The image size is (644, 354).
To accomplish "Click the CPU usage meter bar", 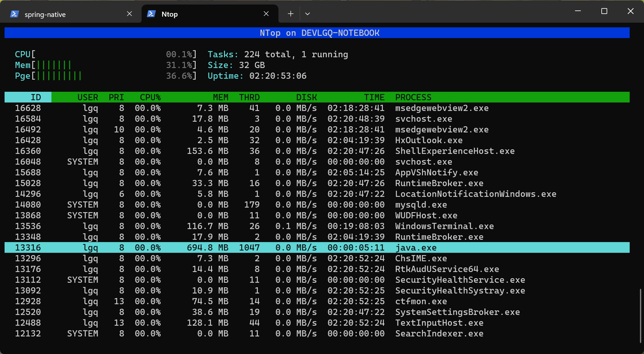I will pos(106,54).
